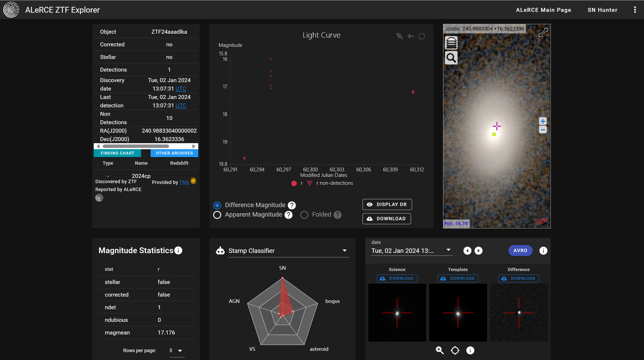The image size is (644, 360).
Task: Expand the sky viewer to fullscreen
Action: 543,33
